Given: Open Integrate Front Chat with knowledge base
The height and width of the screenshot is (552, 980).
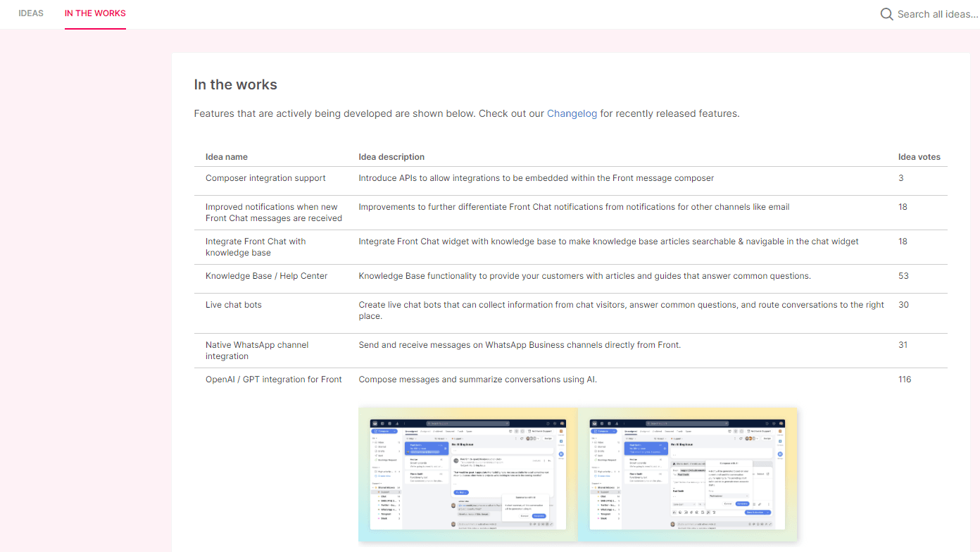Looking at the screenshot, I should pos(256,247).
